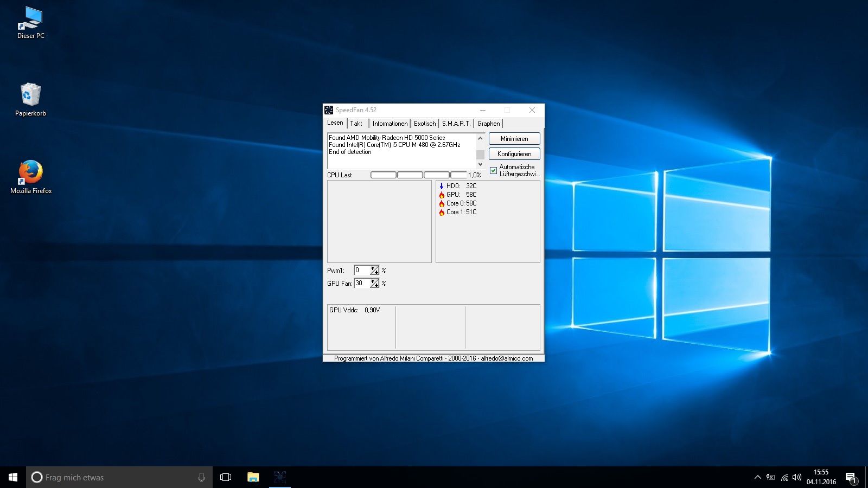Open Task View on the taskbar

click(x=226, y=477)
